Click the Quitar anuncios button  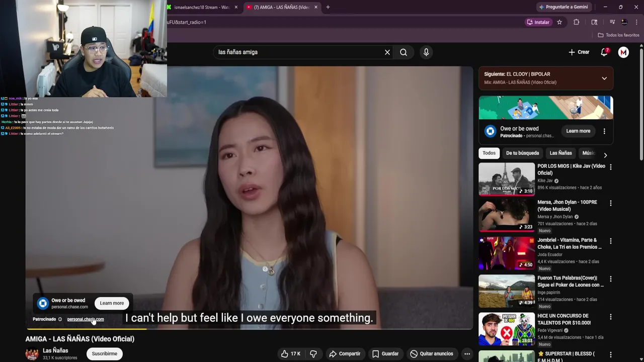[x=431, y=354]
